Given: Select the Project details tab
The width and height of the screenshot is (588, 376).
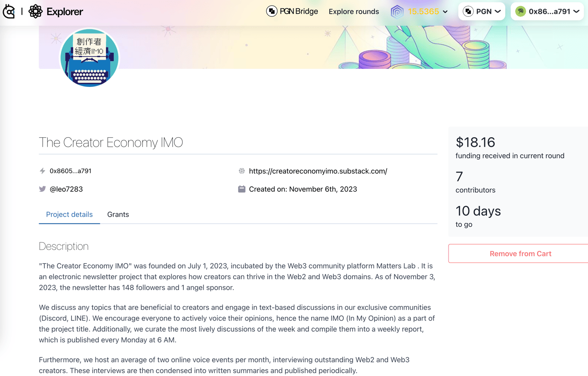Looking at the screenshot, I should (69, 214).
